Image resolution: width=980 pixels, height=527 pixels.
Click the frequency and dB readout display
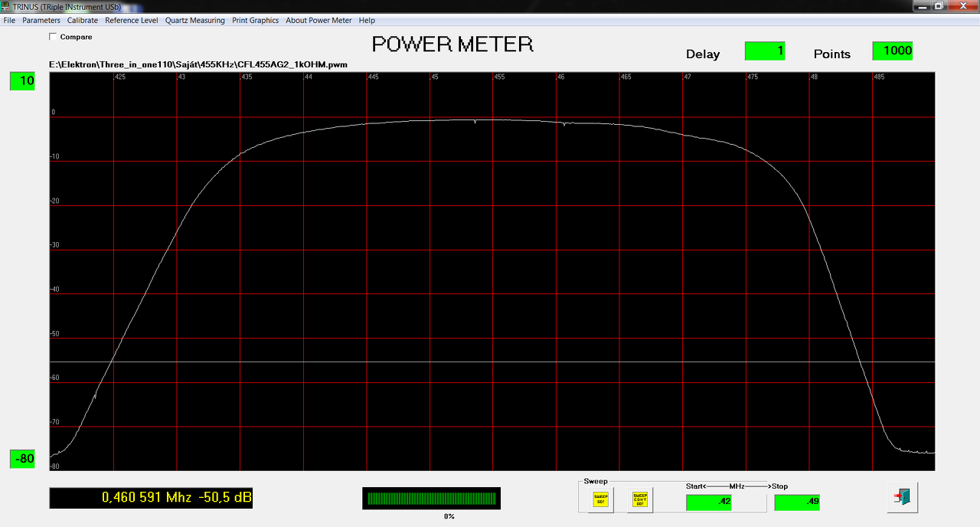(151, 498)
